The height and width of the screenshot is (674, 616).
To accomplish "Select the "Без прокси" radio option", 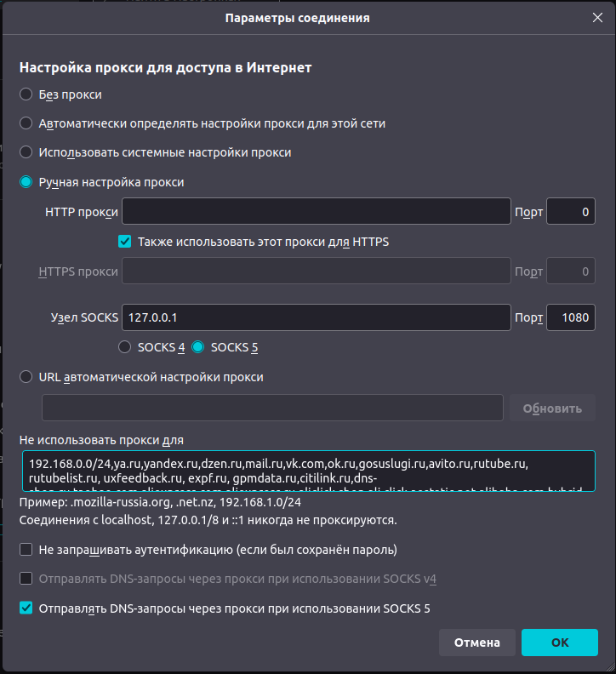I will pyautogui.click(x=26, y=94).
